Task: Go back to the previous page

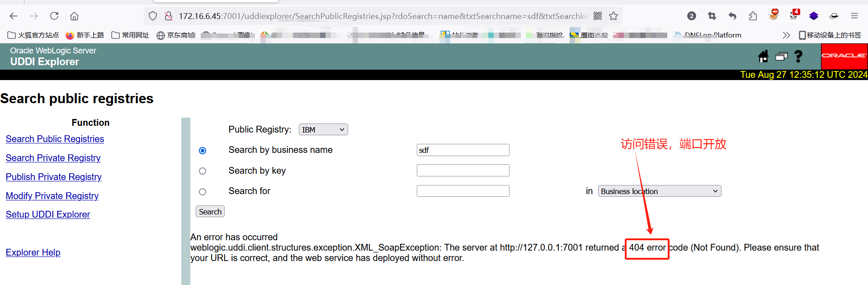Action: [x=14, y=16]
